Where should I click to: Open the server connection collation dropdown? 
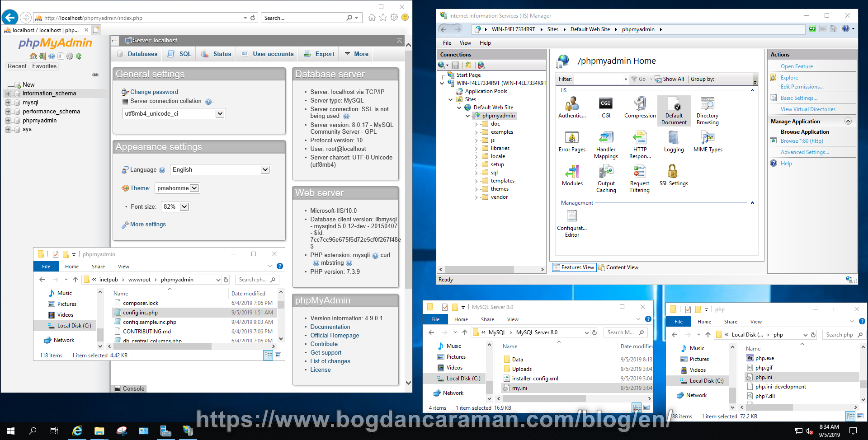click(x=174, y=113)
